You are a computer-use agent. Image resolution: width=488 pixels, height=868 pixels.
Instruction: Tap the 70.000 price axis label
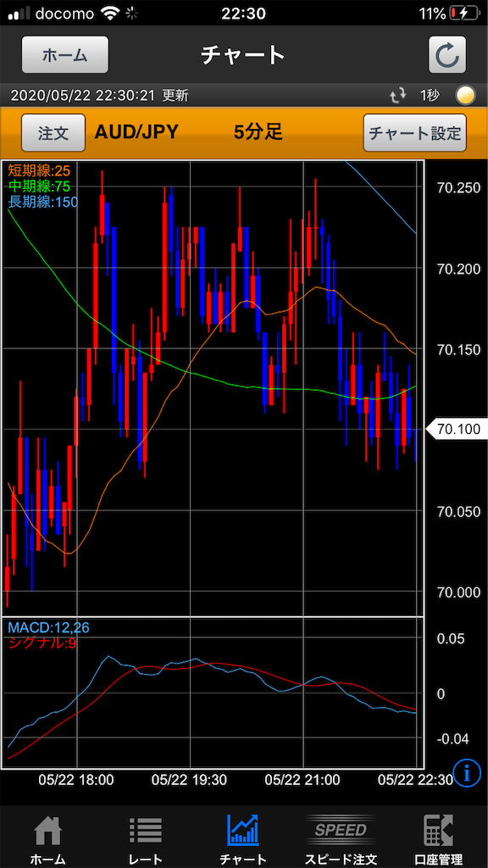(458, 593)
